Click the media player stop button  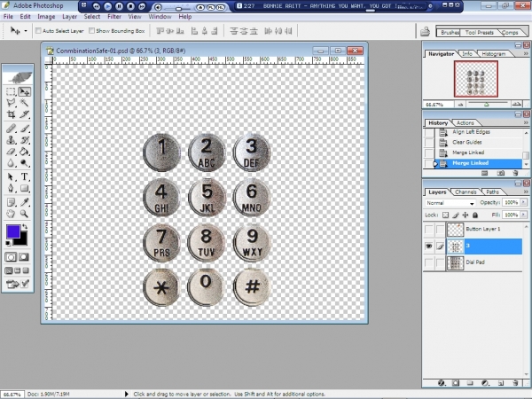(x=130, y=6)
